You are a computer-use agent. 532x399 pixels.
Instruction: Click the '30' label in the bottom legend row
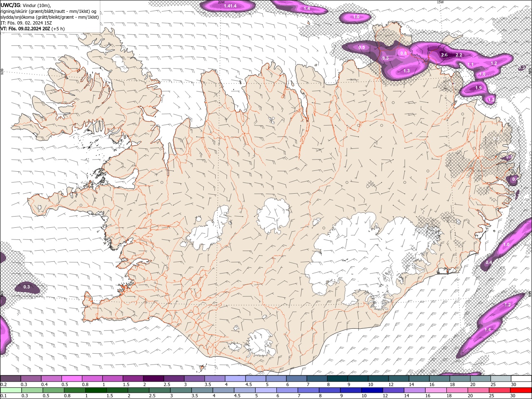coord(514,396)
